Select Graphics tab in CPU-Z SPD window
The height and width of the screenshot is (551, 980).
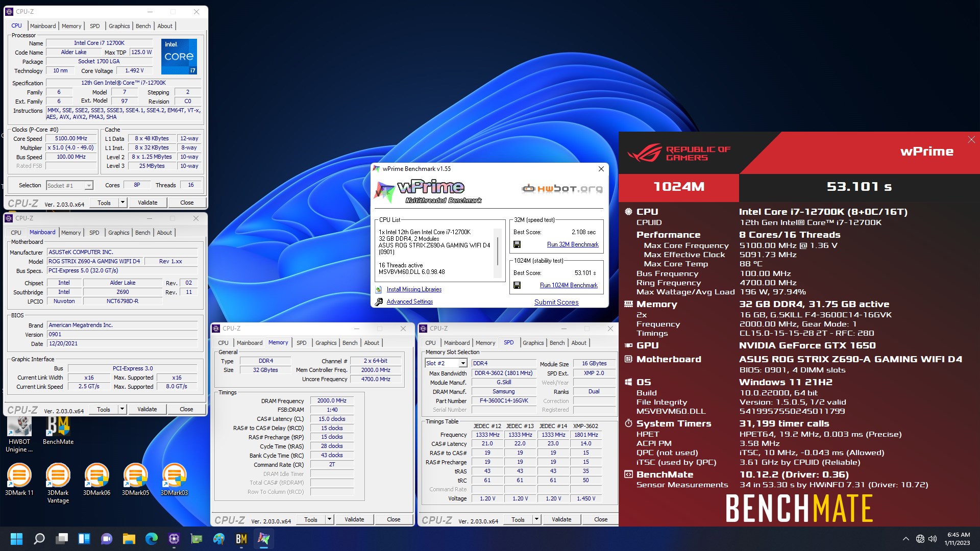(533, 343)
